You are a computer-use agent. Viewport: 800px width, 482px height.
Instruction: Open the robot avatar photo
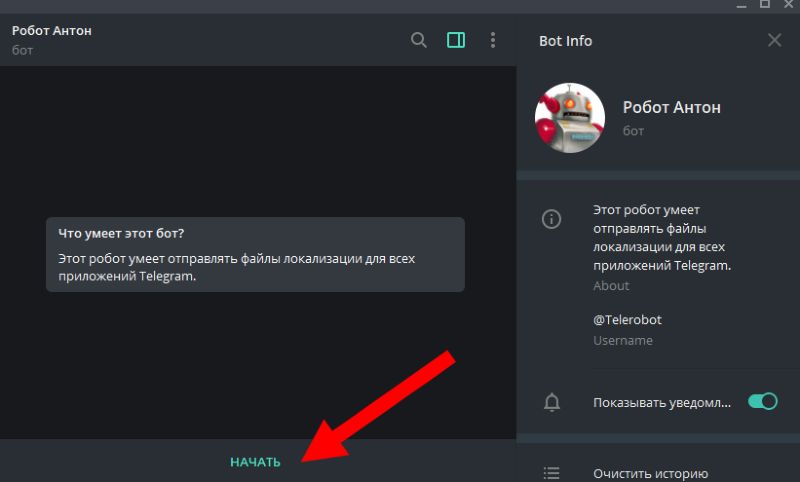point(569,118)
